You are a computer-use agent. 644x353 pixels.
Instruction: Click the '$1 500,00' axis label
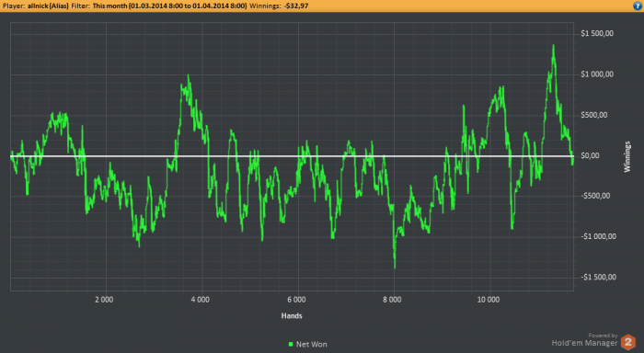click(597, 34)
